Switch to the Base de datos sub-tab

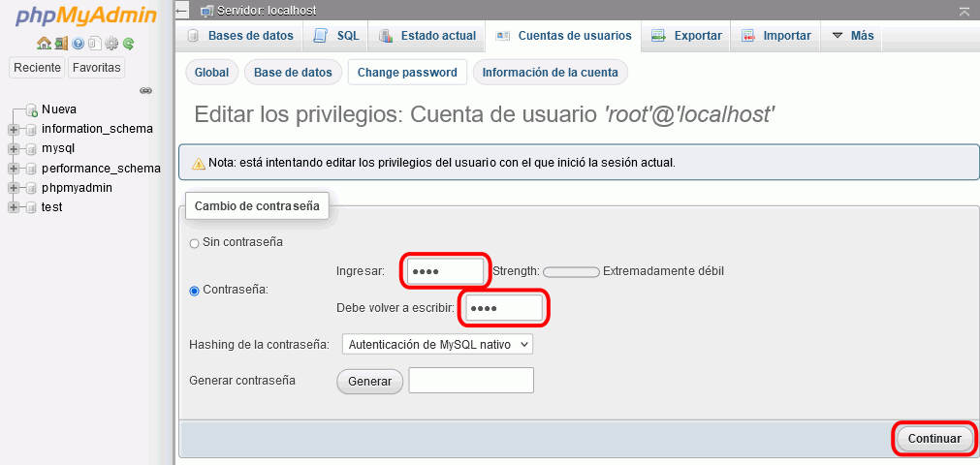click(293, 73)
